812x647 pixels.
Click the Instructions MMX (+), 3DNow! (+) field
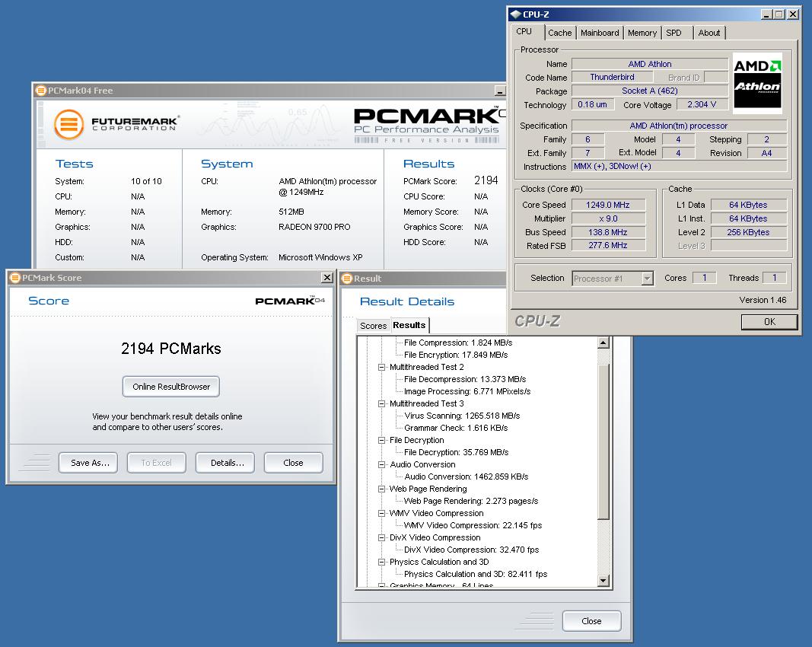[680, 166]
